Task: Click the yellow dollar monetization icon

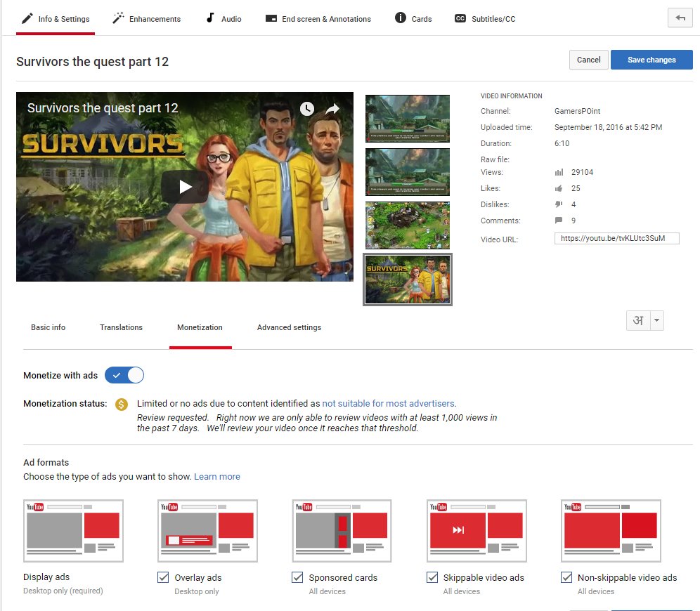Action: tap(122, 404)
